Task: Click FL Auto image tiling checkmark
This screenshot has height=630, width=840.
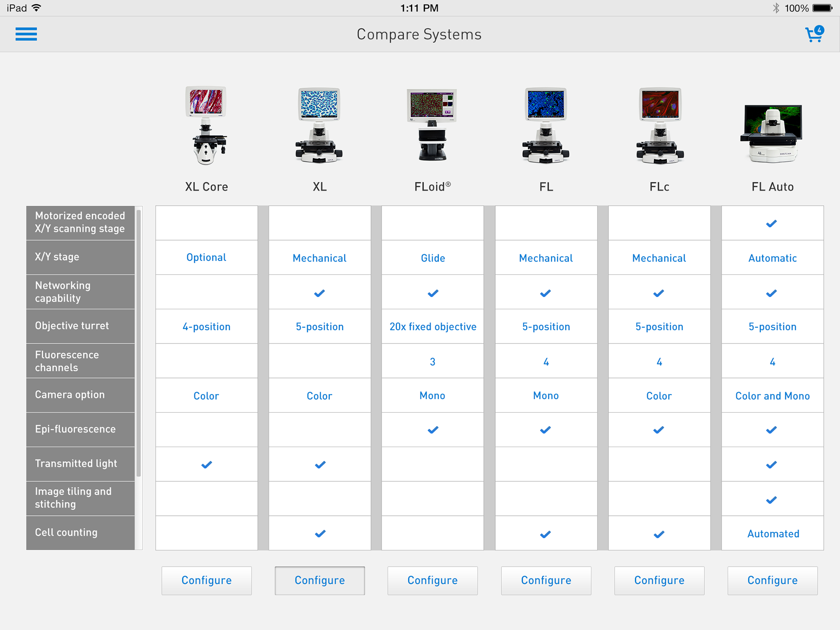Action: pos(772,500)
